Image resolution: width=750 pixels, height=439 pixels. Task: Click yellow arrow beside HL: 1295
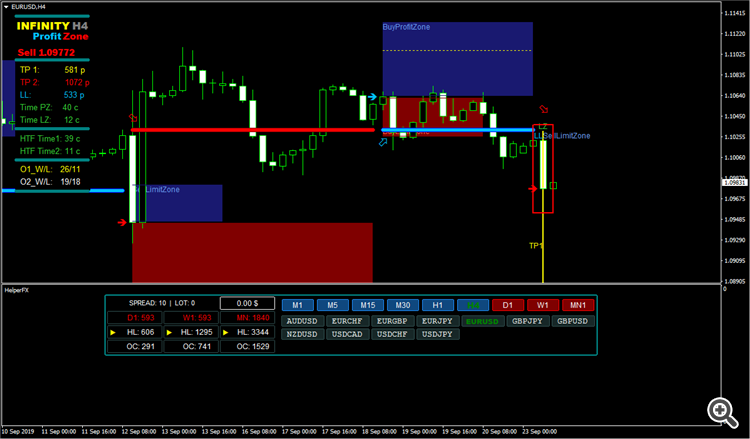click(x=169, y=332)
